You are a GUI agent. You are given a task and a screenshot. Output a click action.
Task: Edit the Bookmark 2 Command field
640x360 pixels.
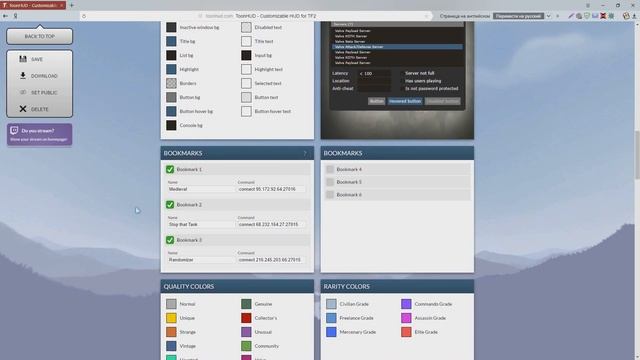[271, 224]
